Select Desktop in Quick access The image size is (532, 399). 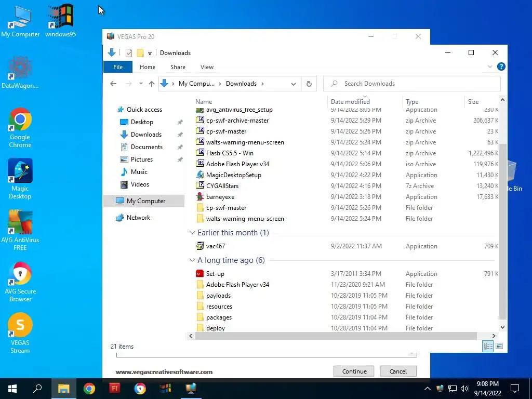coord(142,122)
